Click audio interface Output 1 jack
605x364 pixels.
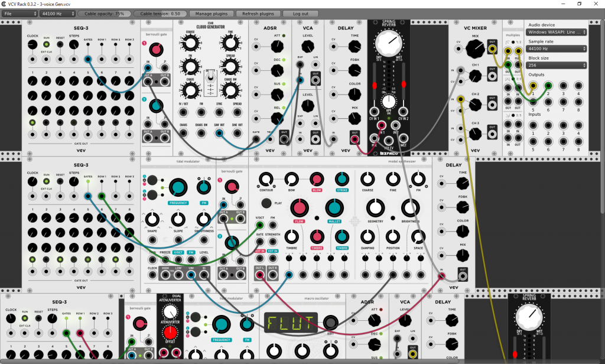(x=533, y=86)
